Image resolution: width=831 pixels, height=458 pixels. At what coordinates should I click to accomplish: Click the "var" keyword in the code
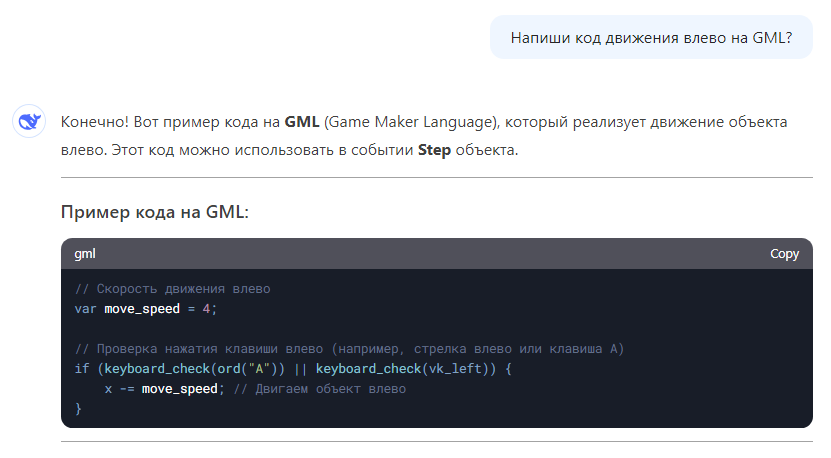coord(86,308)
